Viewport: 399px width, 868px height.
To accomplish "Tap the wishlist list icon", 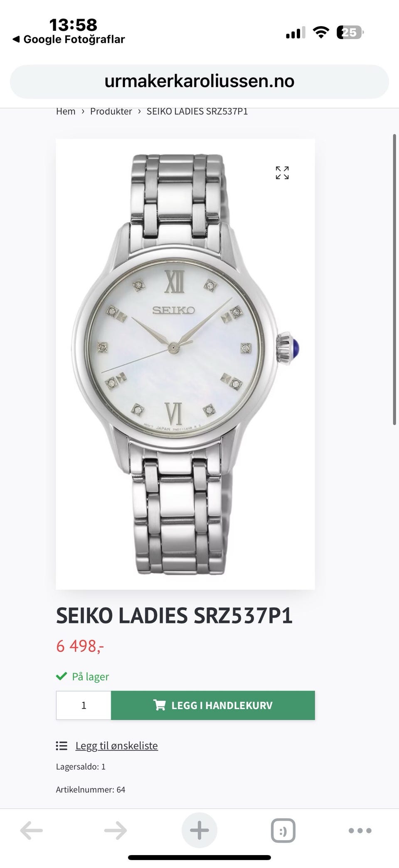I will [x=62, y=746].
